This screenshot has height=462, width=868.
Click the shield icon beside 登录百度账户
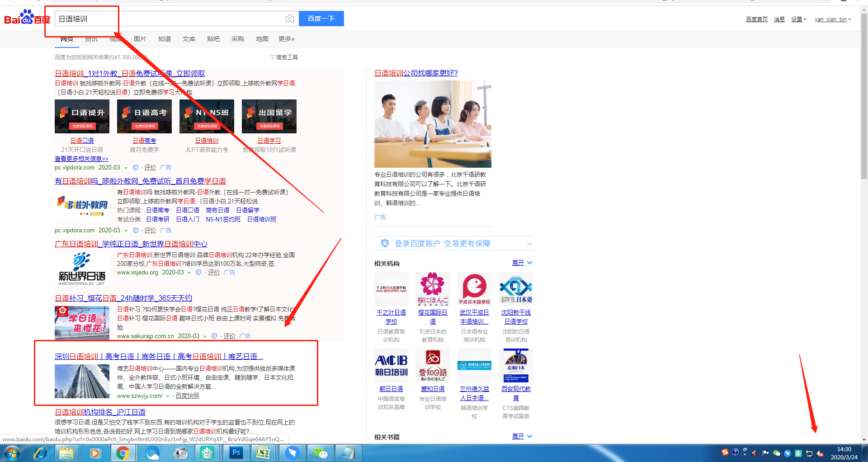(385, 243)
